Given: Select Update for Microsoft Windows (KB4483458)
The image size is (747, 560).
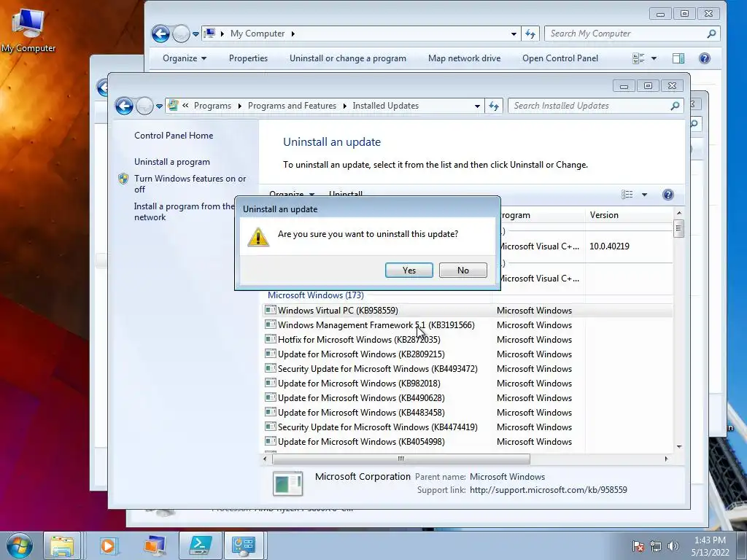Looking at the screenshot, I should pyautogui.click(x=468, y=413).
